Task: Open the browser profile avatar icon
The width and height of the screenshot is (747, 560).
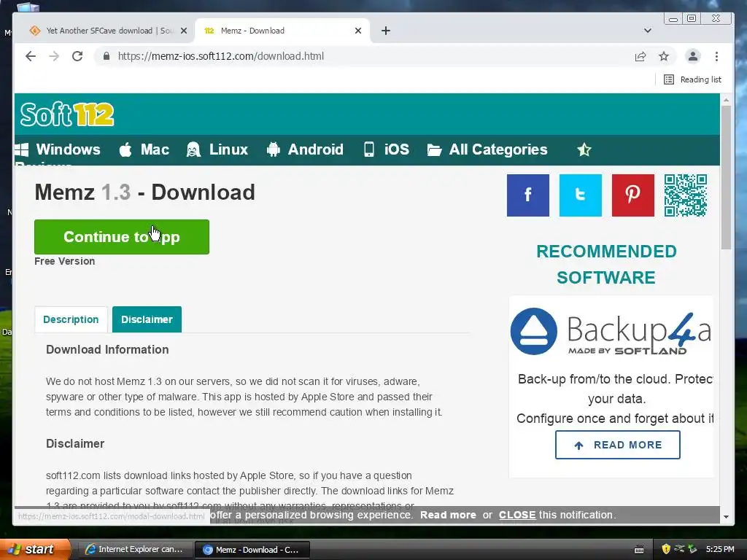Action: click(693, 56)
